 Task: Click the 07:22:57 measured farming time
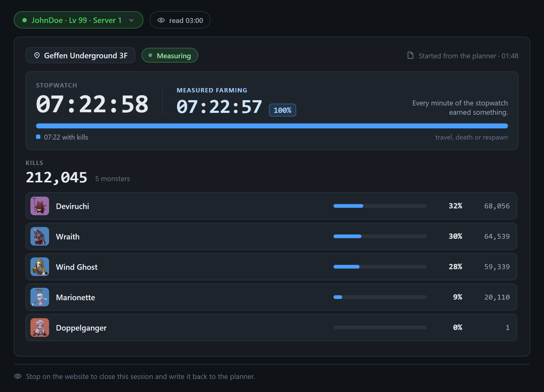[x=219, y=107]
